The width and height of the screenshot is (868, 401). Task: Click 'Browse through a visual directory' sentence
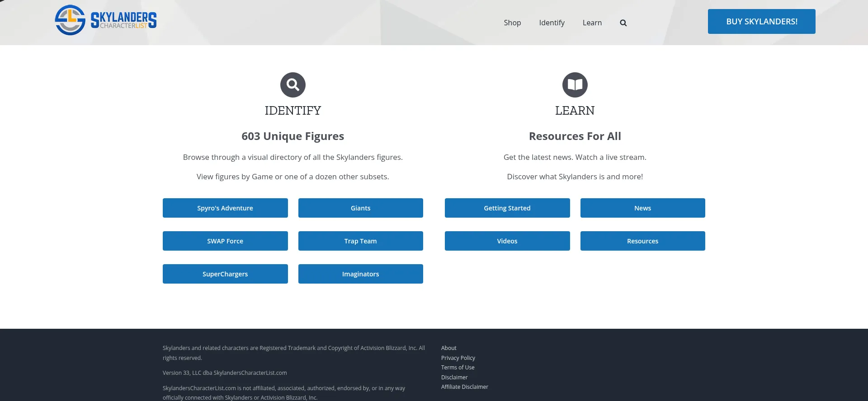293,157
